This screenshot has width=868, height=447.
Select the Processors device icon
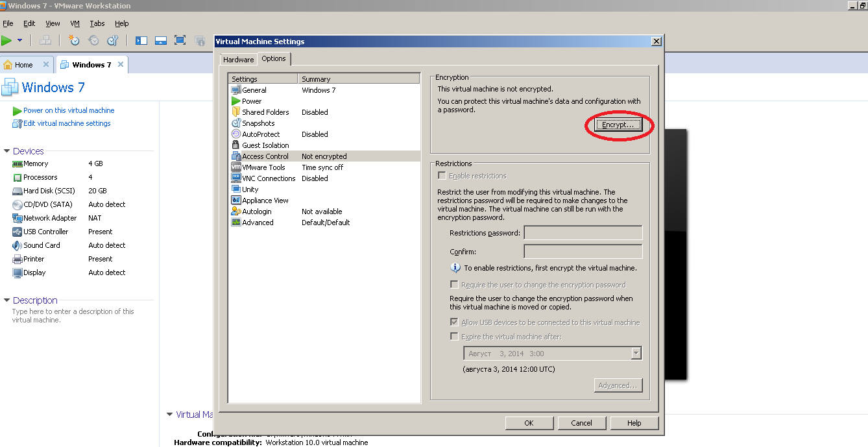[x=18, y=178]
